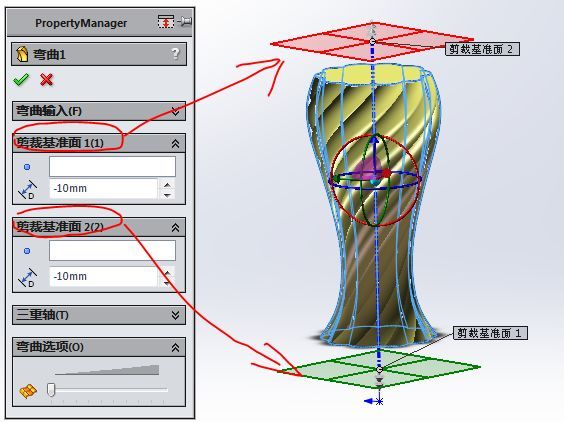This screenshot has width=564, height=422.
Task: Confirm the flex feature with green checkmark
Action: coord(21,79)
